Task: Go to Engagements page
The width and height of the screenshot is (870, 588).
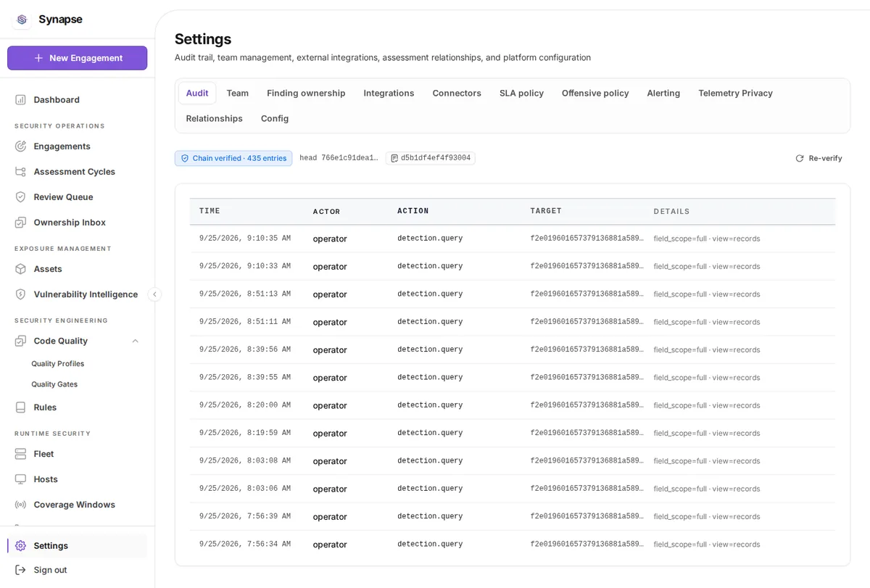Action: click(x=78, y=146)
